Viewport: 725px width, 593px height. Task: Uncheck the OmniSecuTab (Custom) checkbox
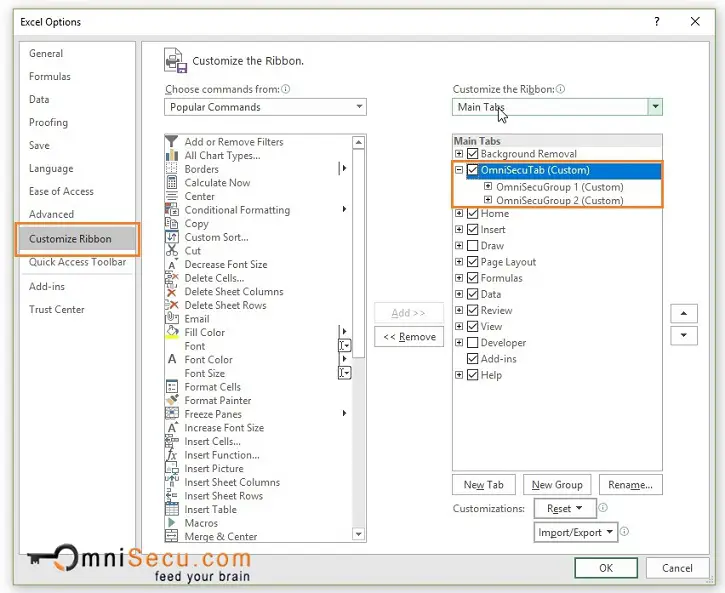pos(473,170)
